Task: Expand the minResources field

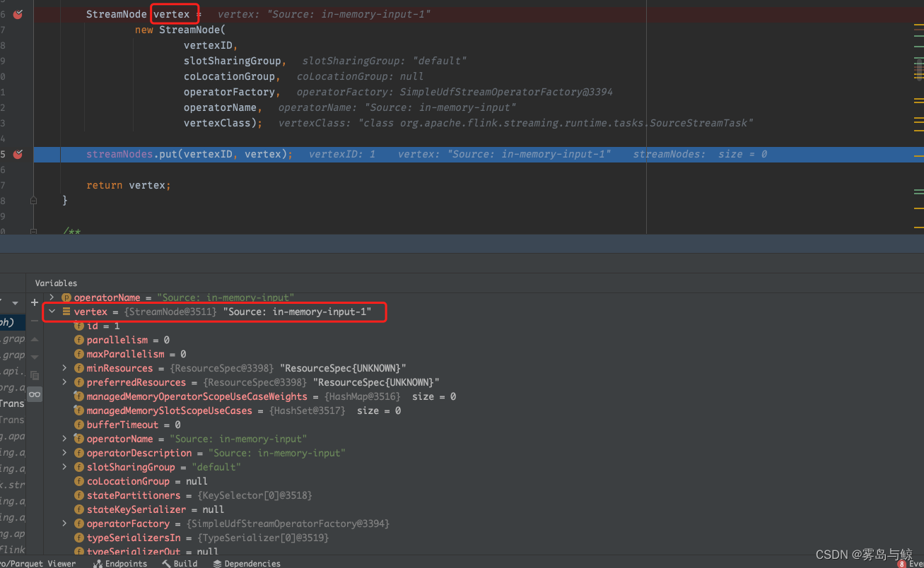Action: [x=64, y=368]
